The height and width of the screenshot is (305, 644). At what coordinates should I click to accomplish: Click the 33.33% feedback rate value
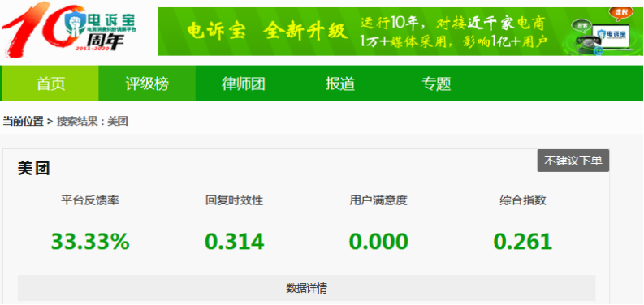[x=90, y=242]
